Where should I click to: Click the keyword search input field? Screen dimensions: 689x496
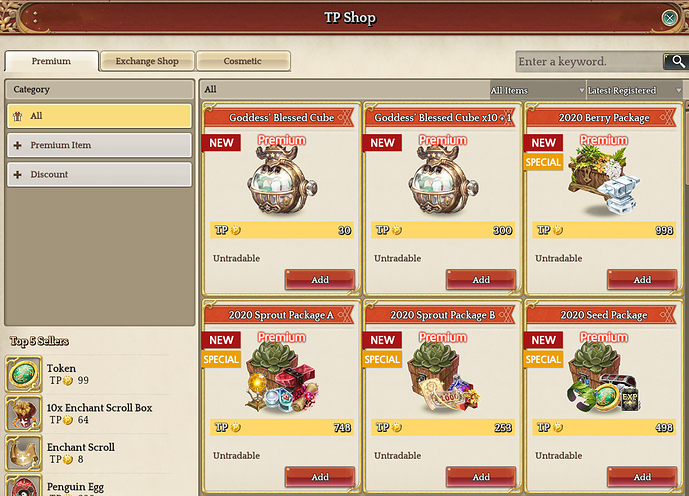tap(589, 62)
